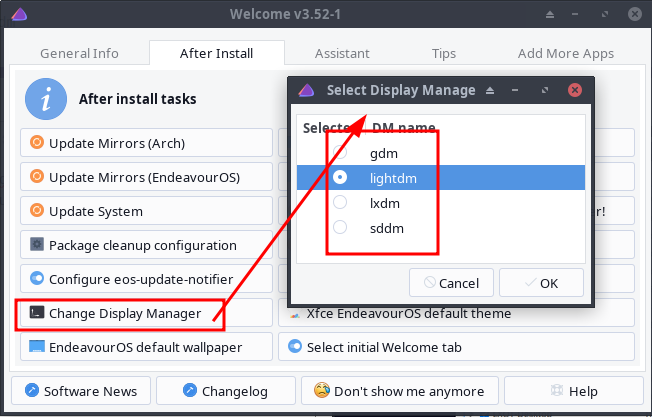The height and width of the screenshot is (417, 652).
Task: Click terminal icon of Change Display Manager
Action: [37, 312]
